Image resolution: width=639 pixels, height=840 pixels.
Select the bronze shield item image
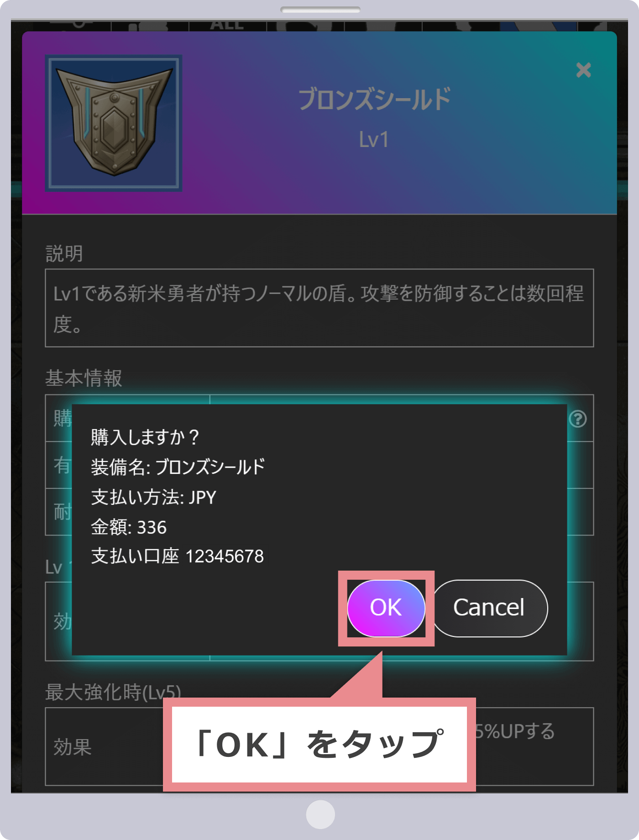pyautogui.click(x=114, y=123)
